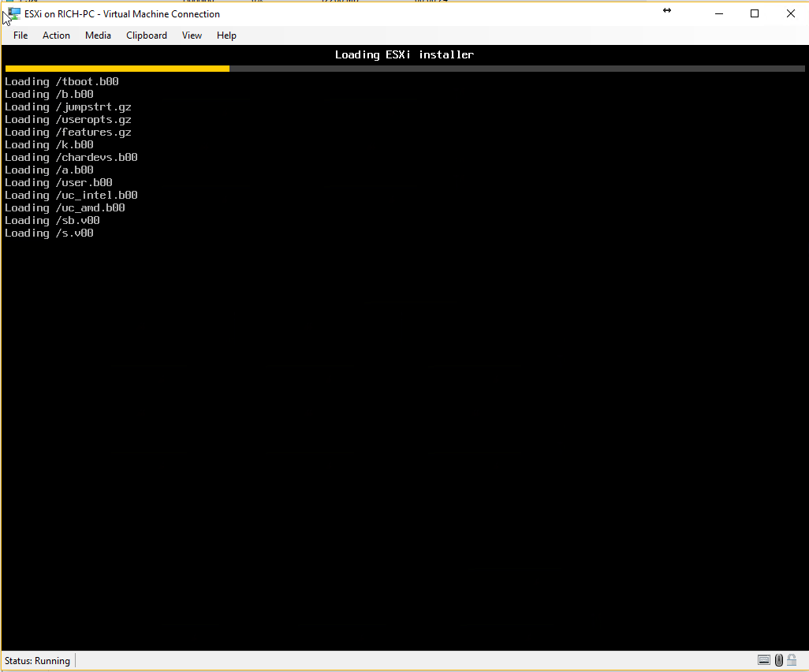Image resolution: width=809 pixels, height=672 pixels.
Task: Click the 'Loading /tboot.b00' console line
Action: click(x=62, y=81)
